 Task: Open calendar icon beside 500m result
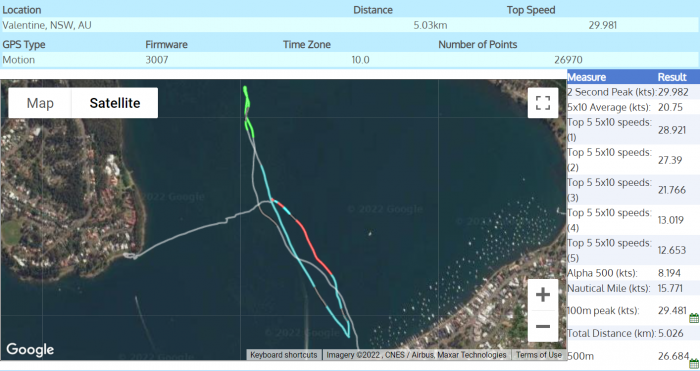694,363
